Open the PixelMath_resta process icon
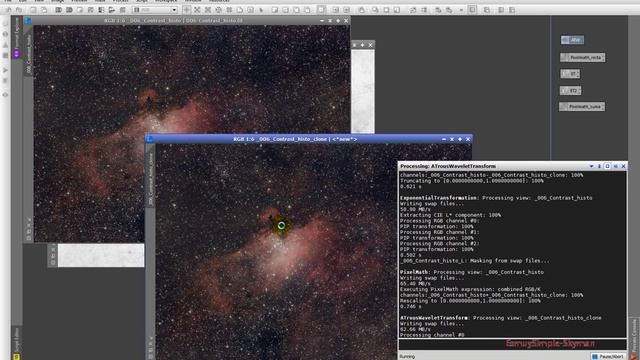The width and height of the screenshot is (640, 360). click(x=582, y=58)
